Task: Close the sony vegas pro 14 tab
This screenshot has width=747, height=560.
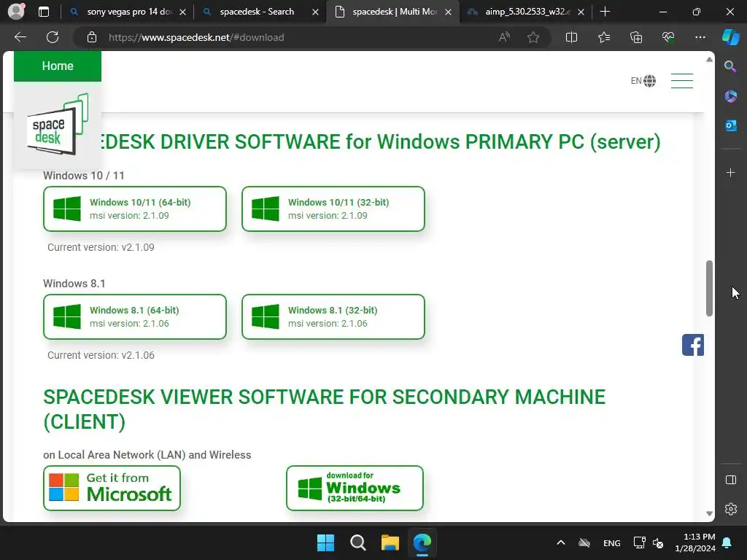Action: pyautogui.click(x=182, y=12)
